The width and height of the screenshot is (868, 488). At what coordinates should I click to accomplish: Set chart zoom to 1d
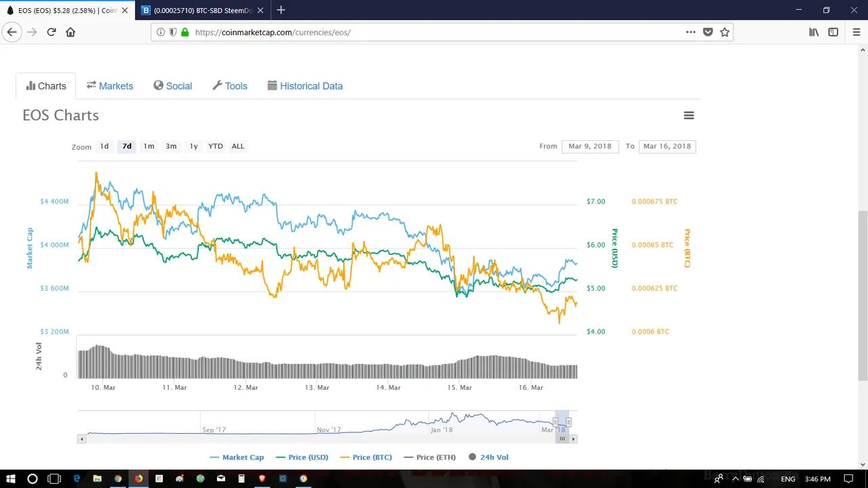click(104, 146)
